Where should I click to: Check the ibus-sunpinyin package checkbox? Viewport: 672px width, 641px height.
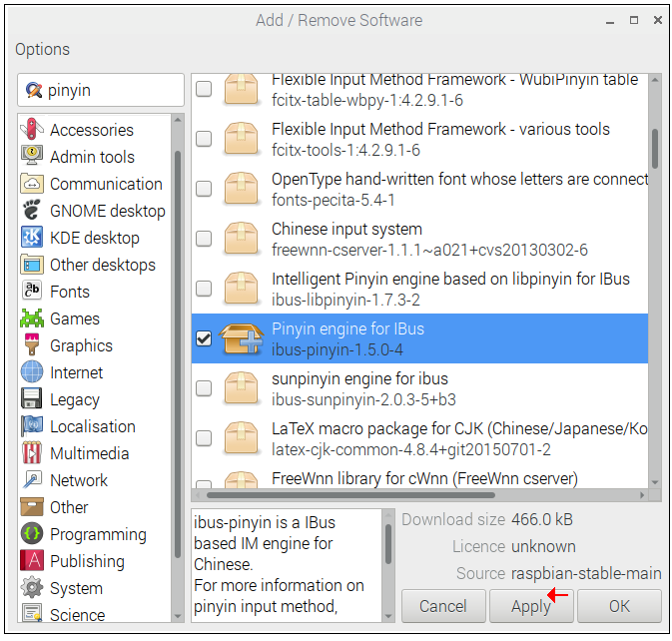click(204, 388)
